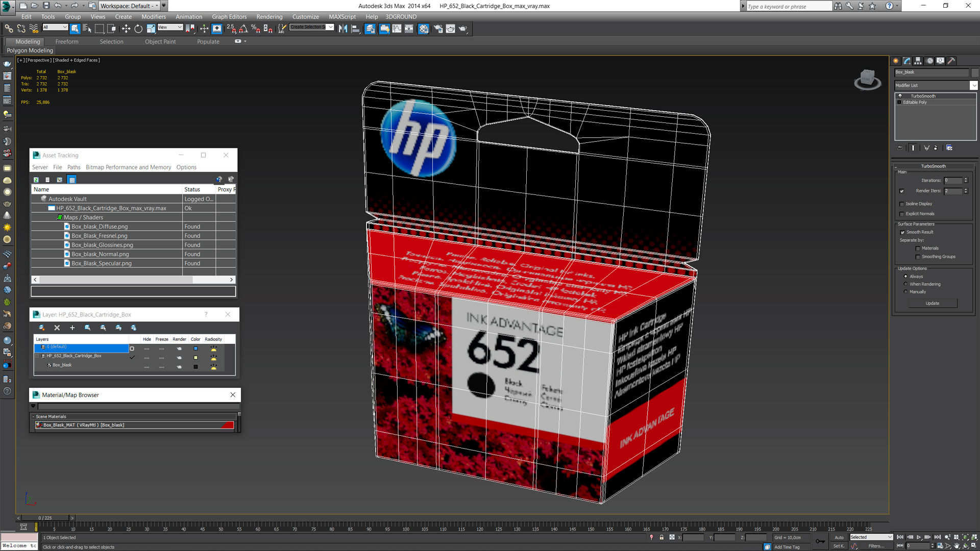
Task: Click the Add Time Tag label
Action: 787,547
